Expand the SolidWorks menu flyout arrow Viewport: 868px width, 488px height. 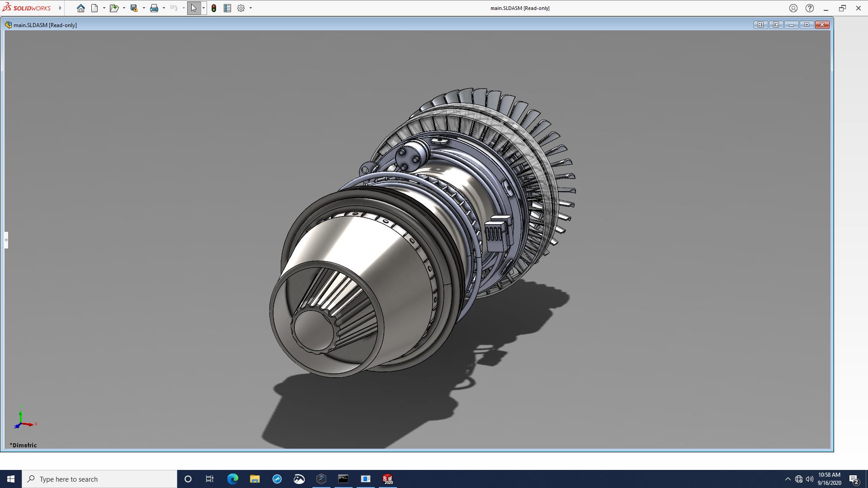click(x=60, y=8)
